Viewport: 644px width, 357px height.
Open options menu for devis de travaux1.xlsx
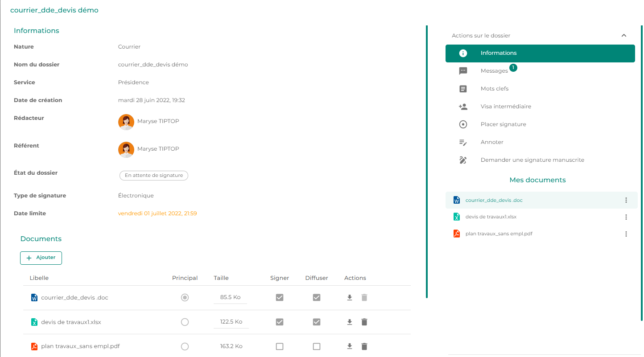[626, 217]
